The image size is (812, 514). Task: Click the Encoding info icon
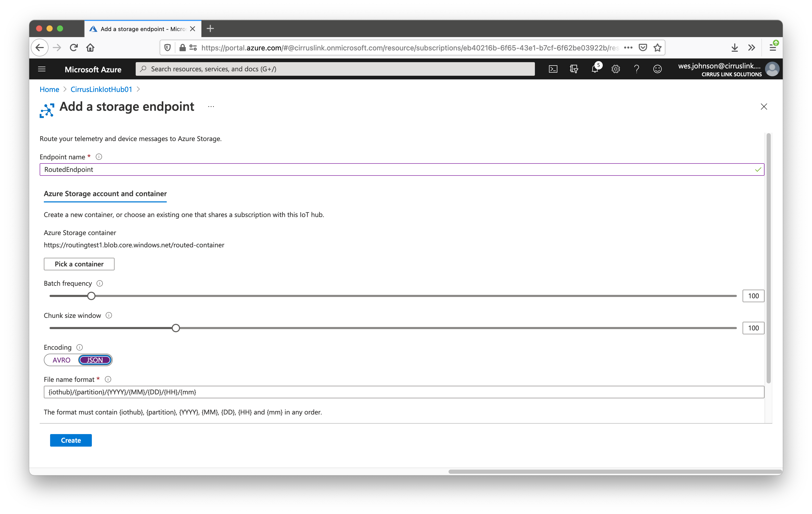tap(80, 347)
